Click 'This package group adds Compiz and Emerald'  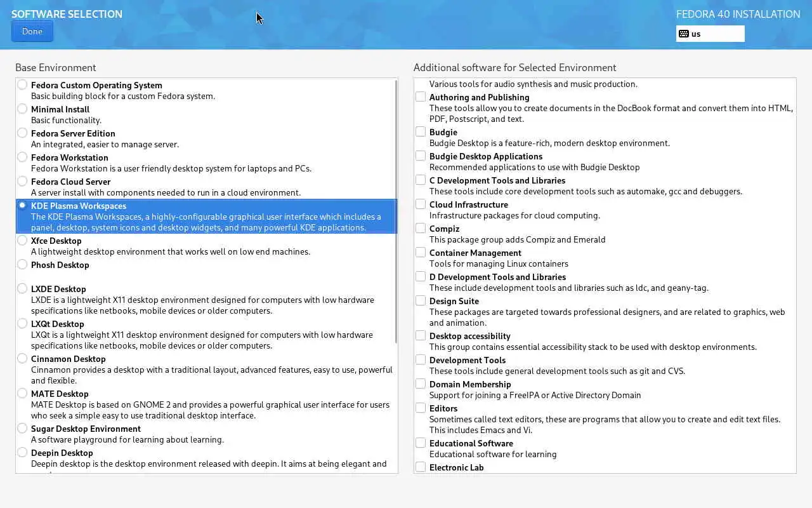(518, 239)
